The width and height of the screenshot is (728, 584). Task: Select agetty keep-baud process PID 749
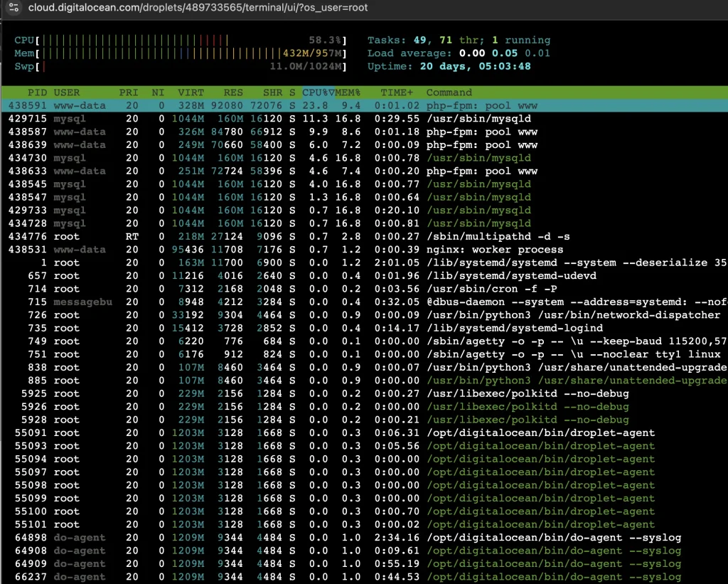click(364, 341)
